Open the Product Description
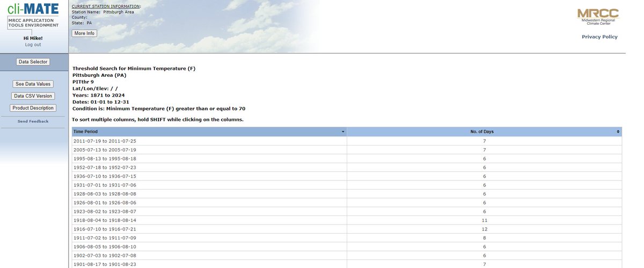This screenshot has height=268, width=644. tap(33, 108)
